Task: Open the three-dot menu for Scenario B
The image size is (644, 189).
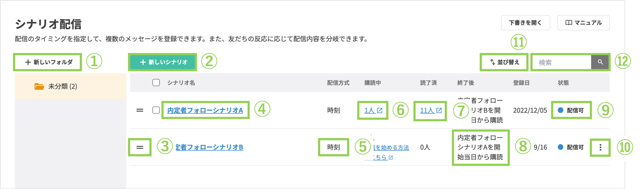Action: point(600,147)
